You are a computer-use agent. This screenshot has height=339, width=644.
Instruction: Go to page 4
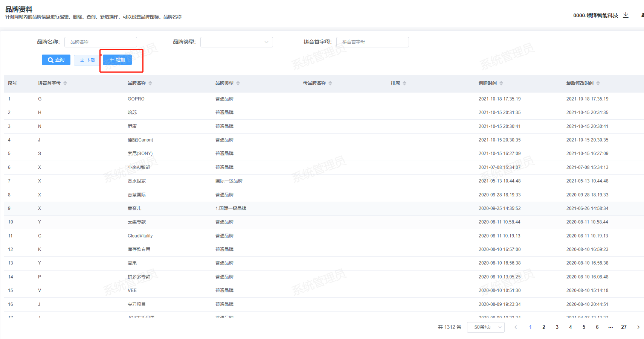coord(571,327)
